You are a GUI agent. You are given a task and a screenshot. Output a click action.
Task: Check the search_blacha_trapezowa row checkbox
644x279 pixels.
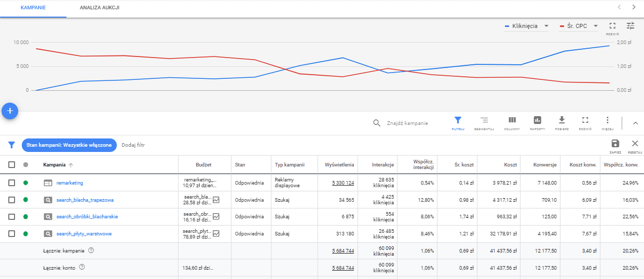[11, 200]
